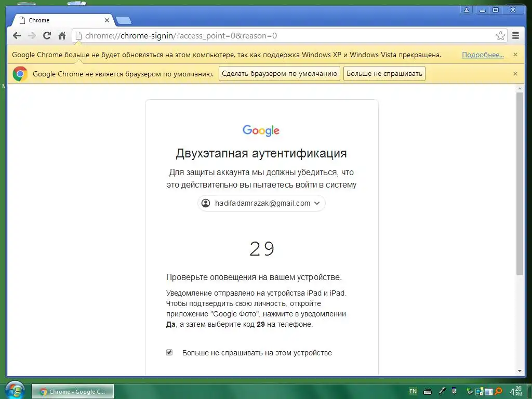Uncheck Больше не спрашивать на этом устройстве
The height and width of the screenshot is (399, 532).
coord(169,353)
